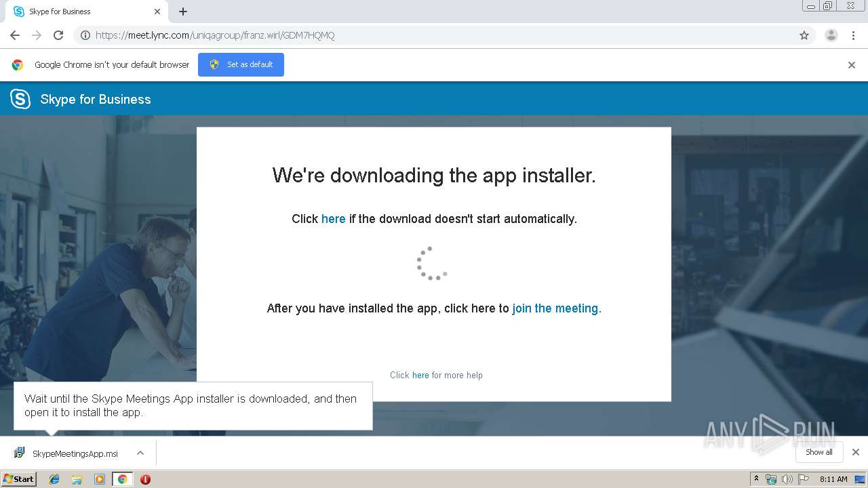Launch Internet Explorer from taskbar
Image resolution: width=868 pixels, height=488 pixels.
click(54, 479)
